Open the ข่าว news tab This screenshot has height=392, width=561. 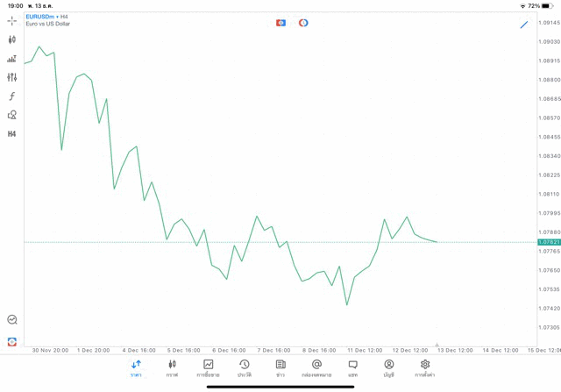(280, 368)
